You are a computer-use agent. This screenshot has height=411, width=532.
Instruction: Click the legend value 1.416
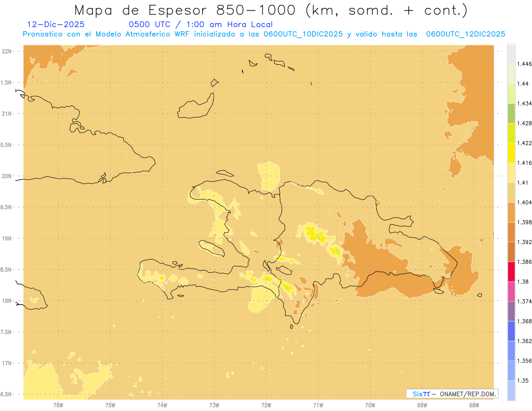(x=525, y=163)
